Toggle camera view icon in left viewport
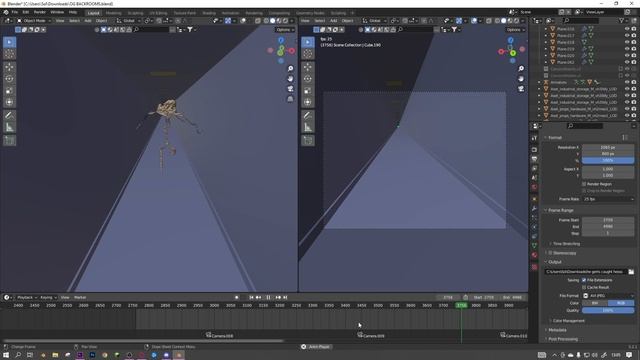 point(290,89)
